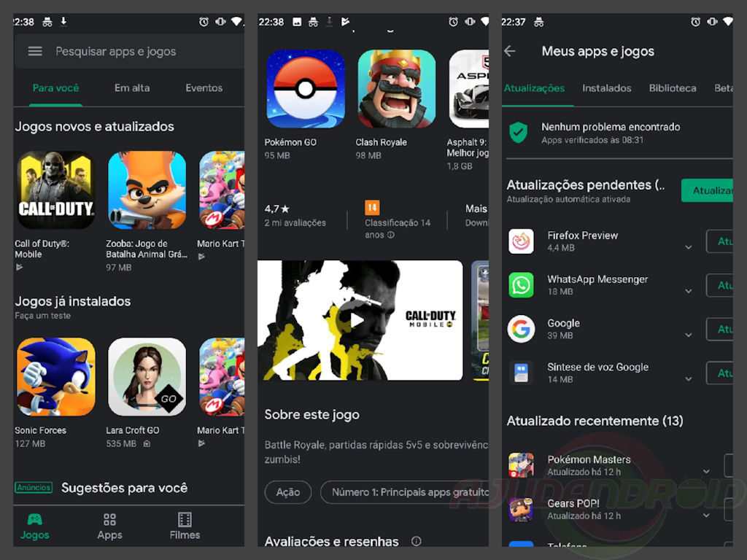
Task: Expand the WhatsApp Messenger update details chevron
Action: (x=689, y=291)
